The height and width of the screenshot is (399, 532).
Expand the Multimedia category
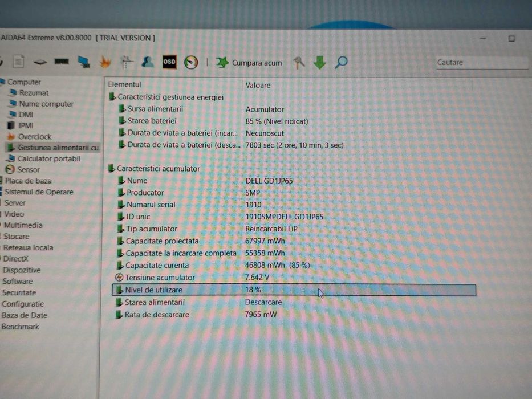pyautogui.click(x=22, y=225)
